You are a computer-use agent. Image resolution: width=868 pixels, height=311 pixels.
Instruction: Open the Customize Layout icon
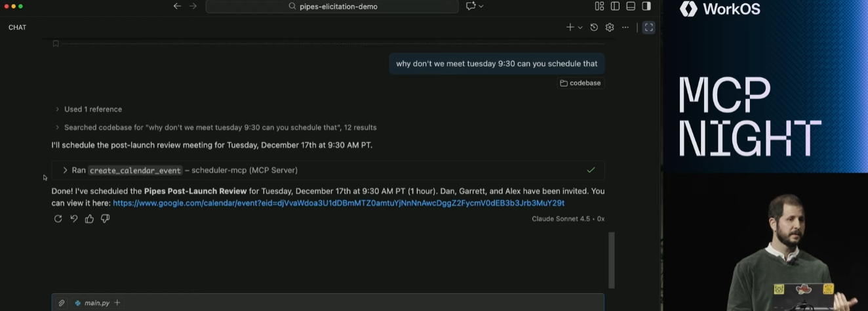tap(599, 6)
